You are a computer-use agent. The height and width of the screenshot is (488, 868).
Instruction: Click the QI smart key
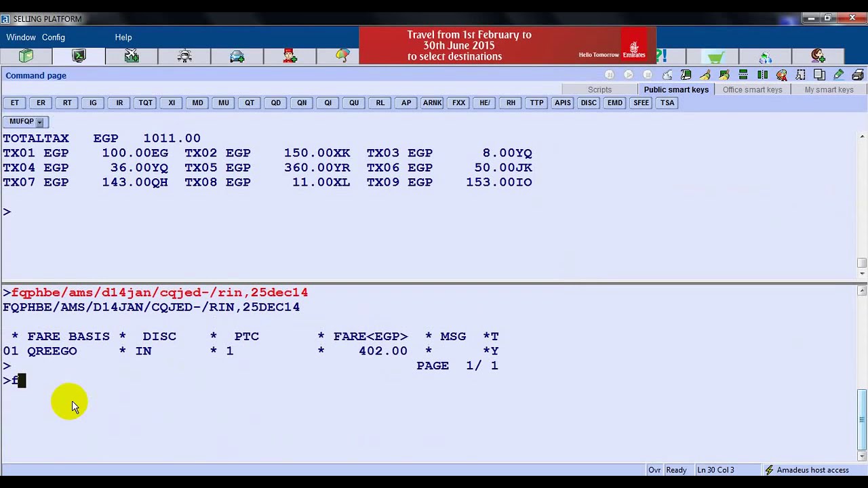coord(328,103)
